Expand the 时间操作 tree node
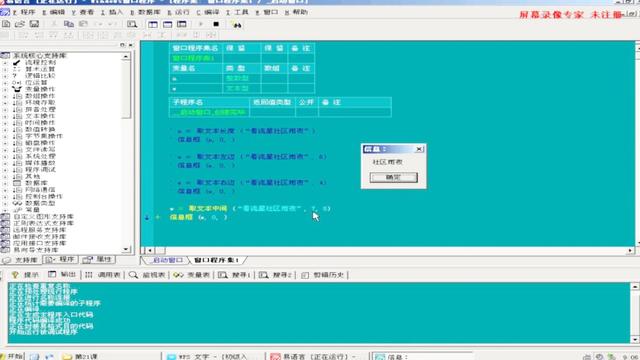Screen dimensions: 640x360 [5, 122]
